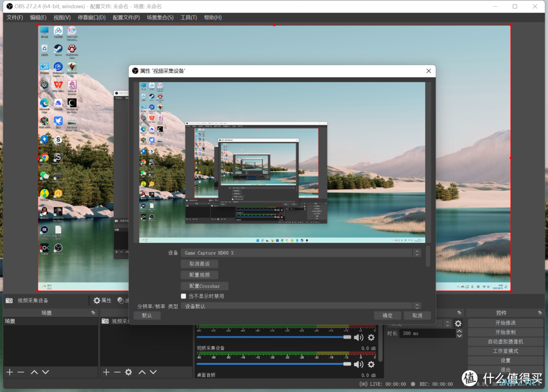The height and width of the screenshot is (392, 548).
Task: Click the filters icon beside 属性
Action: click(121, 300)
